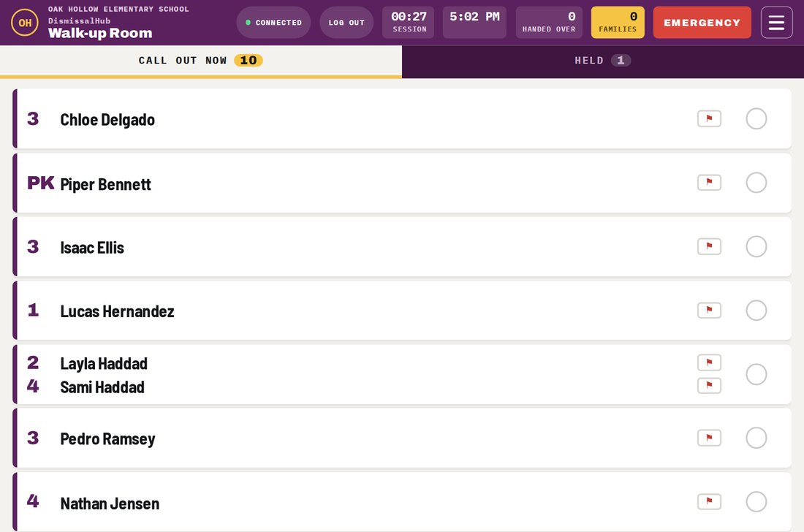The width and height of the screenshot is (804, 532).
Task: Click the flag icon for Isaac Ellis
Action: [x=709, y=246]
